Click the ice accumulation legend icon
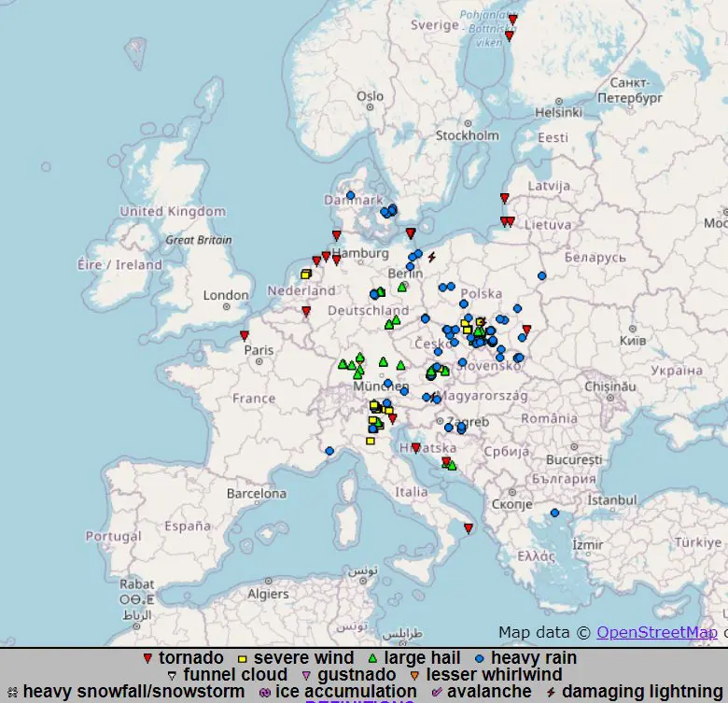 point(265,693)
